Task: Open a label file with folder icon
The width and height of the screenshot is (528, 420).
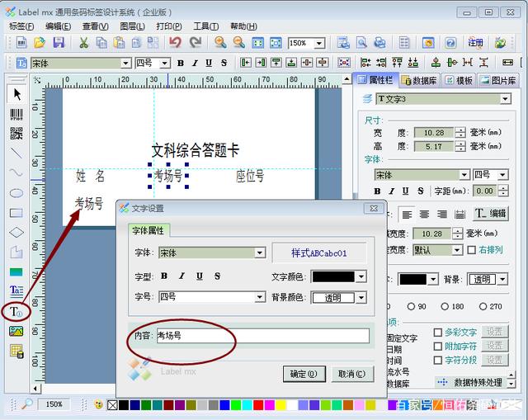Action: click(x=40, y=42)
